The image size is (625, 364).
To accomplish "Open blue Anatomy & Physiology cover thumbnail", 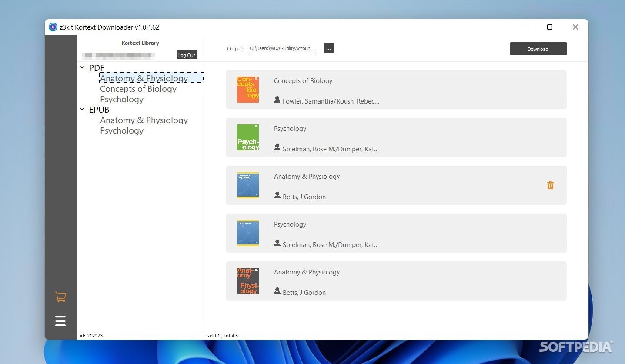I will click(248, 185).
